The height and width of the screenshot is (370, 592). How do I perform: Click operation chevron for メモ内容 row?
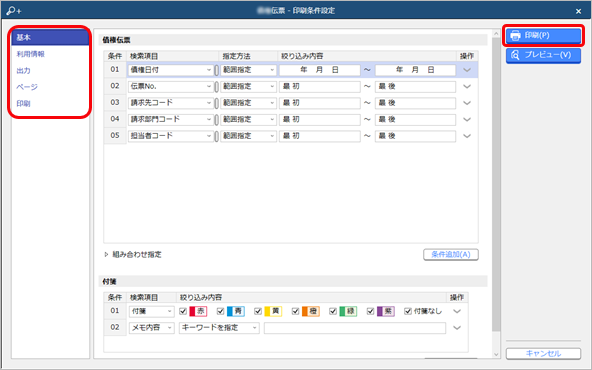tap(457, 328)
